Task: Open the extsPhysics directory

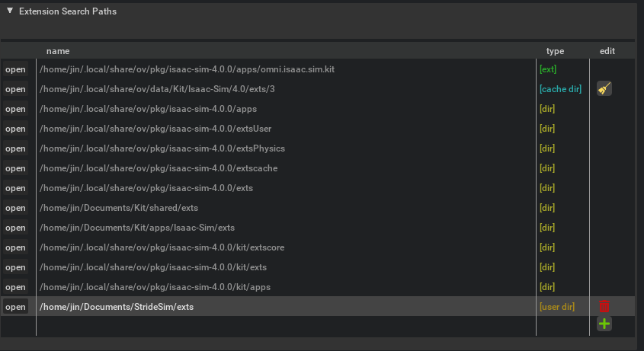Action: point(15,148)
